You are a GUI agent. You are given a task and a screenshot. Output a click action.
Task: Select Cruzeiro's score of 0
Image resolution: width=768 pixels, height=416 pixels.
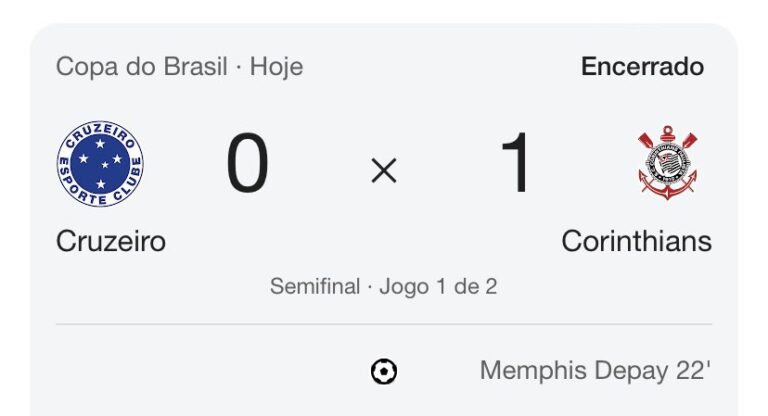tap(247, 165)
